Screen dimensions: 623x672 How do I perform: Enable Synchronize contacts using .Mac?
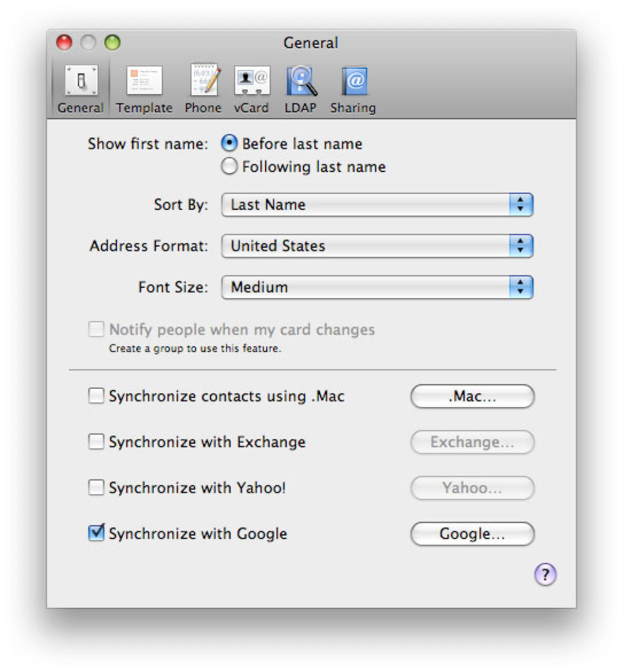pyautogui.click(x=95, y=397)
